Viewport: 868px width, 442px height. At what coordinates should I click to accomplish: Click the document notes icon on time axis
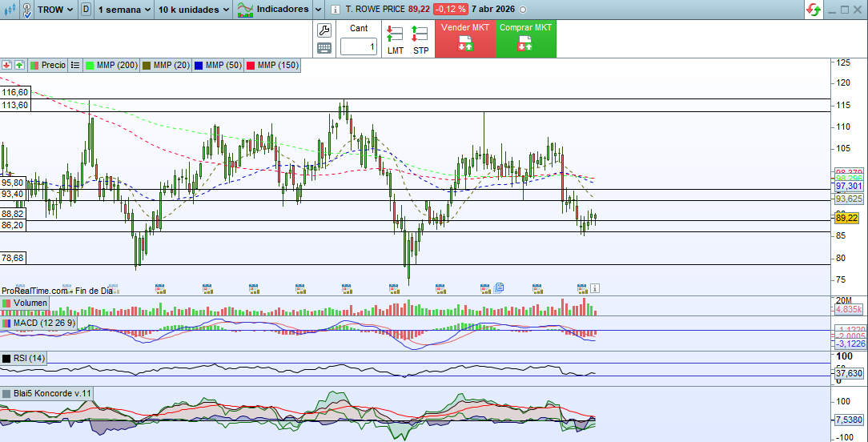(x=499, y=287)
